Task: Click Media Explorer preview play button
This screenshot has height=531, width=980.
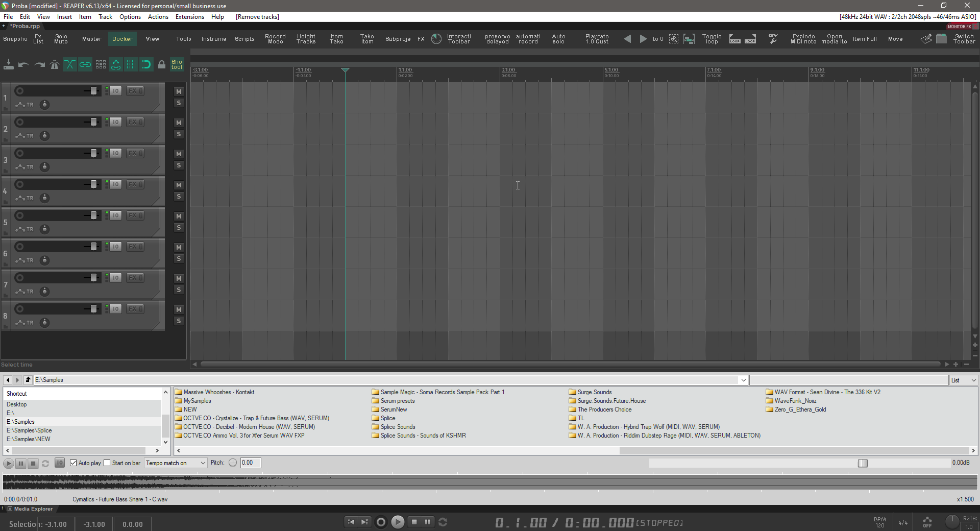Action: [x=9, y=464]
